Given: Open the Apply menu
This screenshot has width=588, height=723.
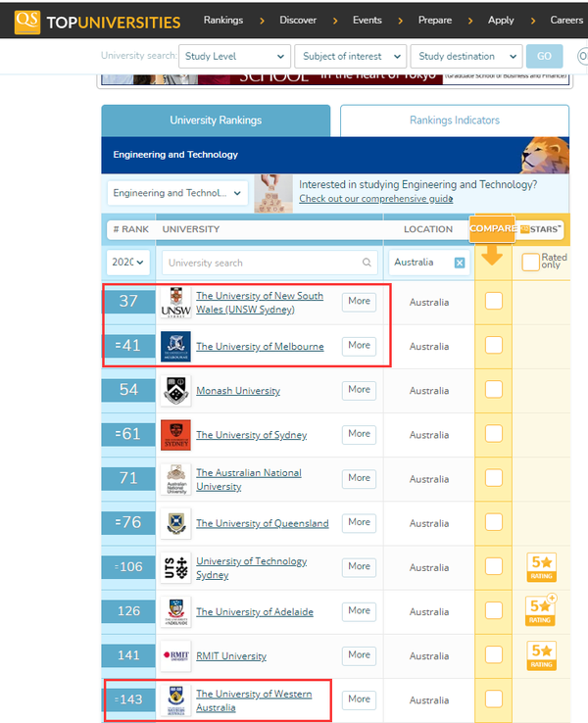Looking at the screenshot, I should (501, 21).
